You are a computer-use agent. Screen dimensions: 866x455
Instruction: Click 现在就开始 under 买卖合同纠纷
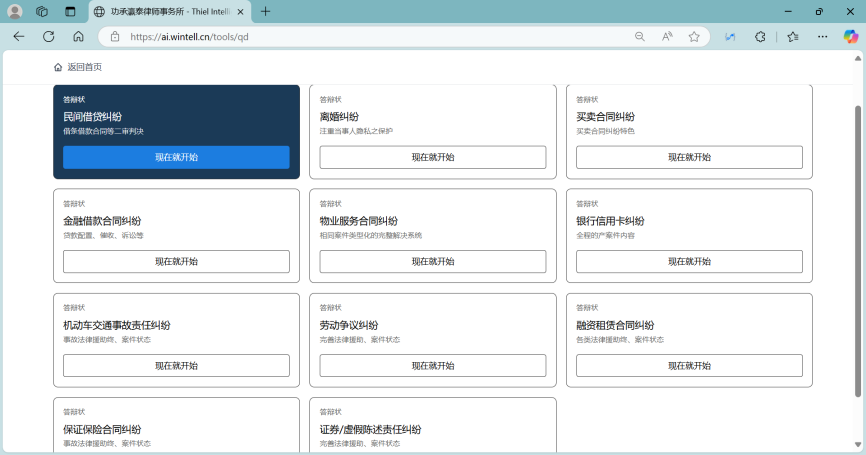tap(689, 157)
